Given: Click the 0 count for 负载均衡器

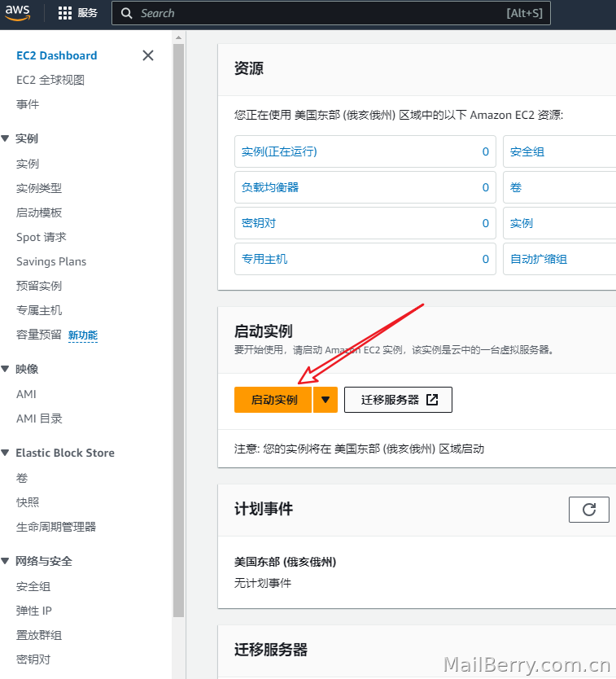Looking at the screenshot, I should (486, 187).
